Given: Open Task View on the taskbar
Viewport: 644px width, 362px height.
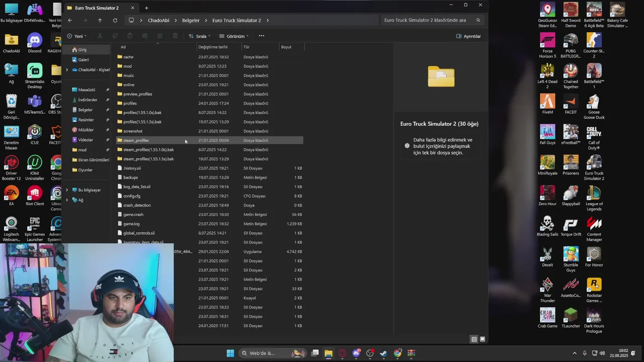Looking at the screenshot, I should click(x=315, y=353).
